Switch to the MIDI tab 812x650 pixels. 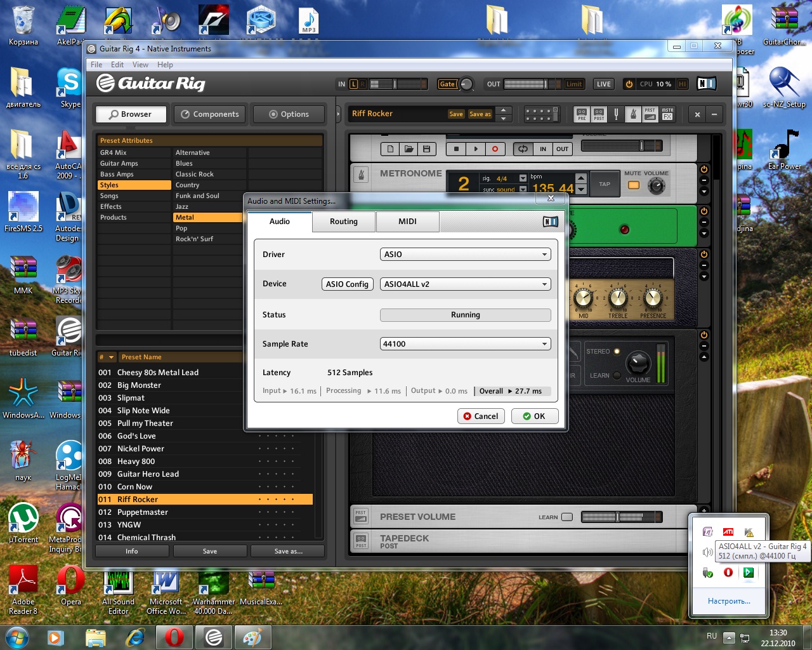tap(407, 222)
